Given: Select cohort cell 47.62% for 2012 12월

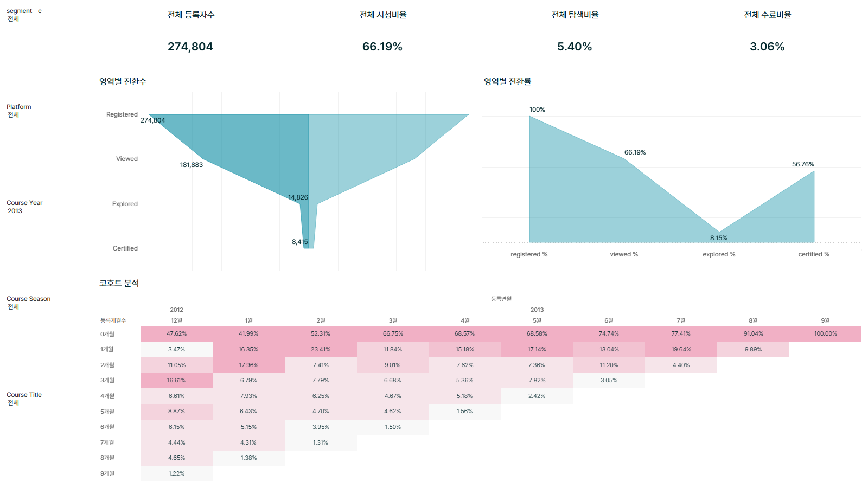Looking at the screenshot, I should (176, 334).
